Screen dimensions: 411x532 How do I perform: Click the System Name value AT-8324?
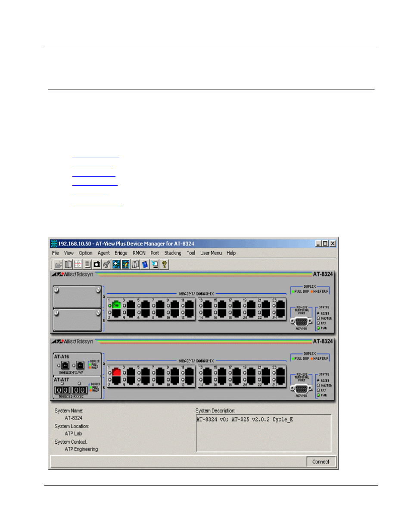tap(74, 418)
